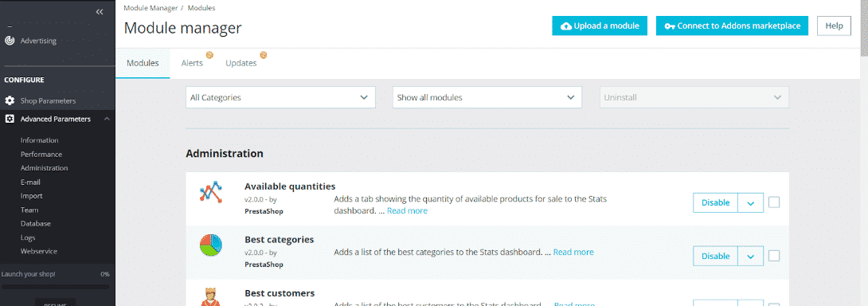
Task: Click Upload a module button
Action: (x=600, y=25)
